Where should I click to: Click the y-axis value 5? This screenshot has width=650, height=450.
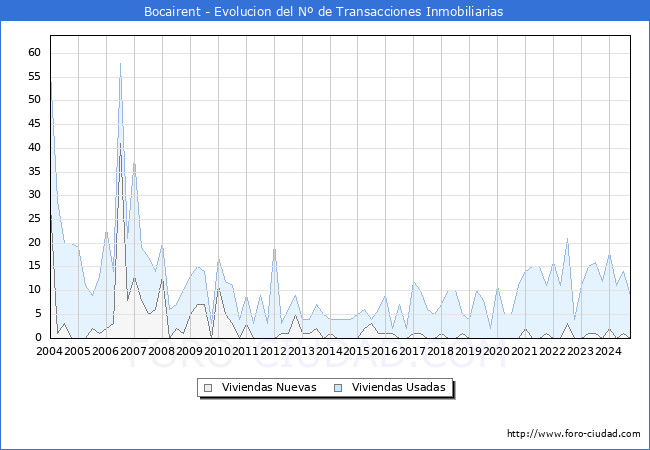(38, 314)
